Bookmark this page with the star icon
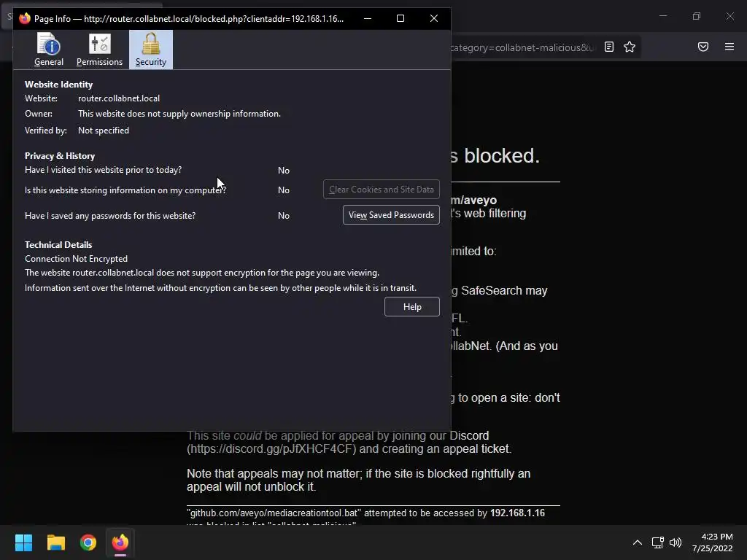Screen dimensions: 747x560 tap(630, 47)
